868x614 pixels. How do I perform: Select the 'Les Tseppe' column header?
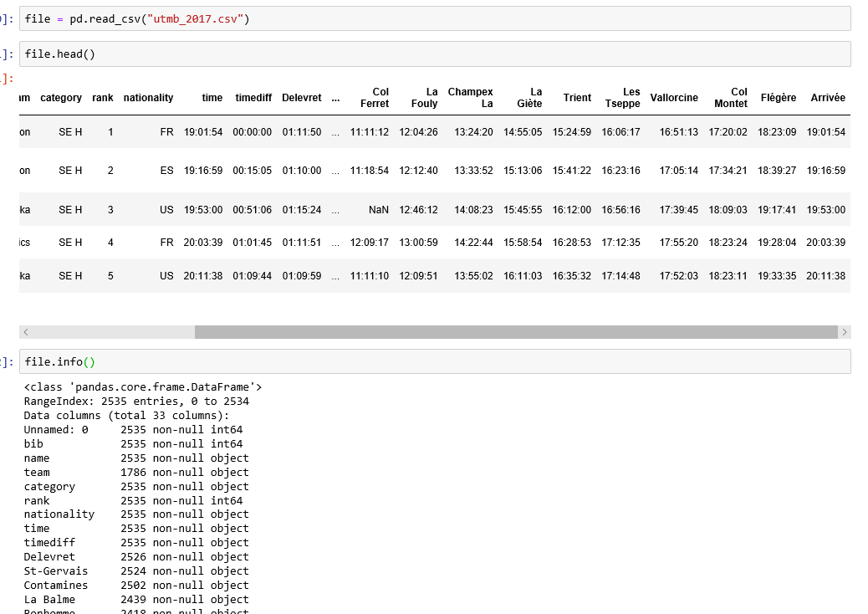pyautogui.click(x=623, y=97)
